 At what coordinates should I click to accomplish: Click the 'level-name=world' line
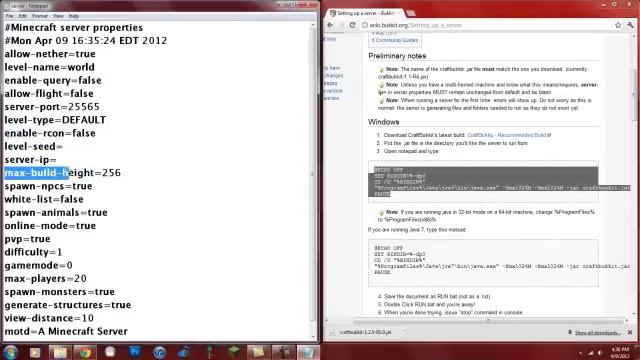click(49, 67)
